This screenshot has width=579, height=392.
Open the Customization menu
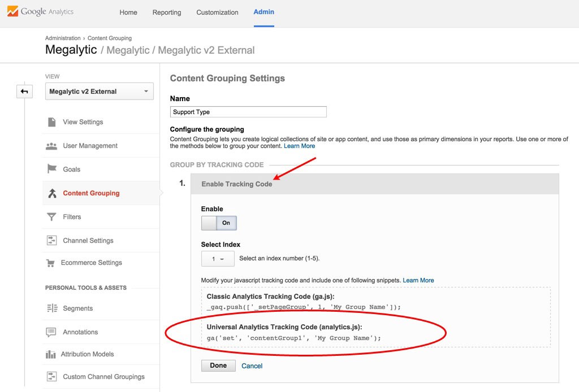point(217,12)
